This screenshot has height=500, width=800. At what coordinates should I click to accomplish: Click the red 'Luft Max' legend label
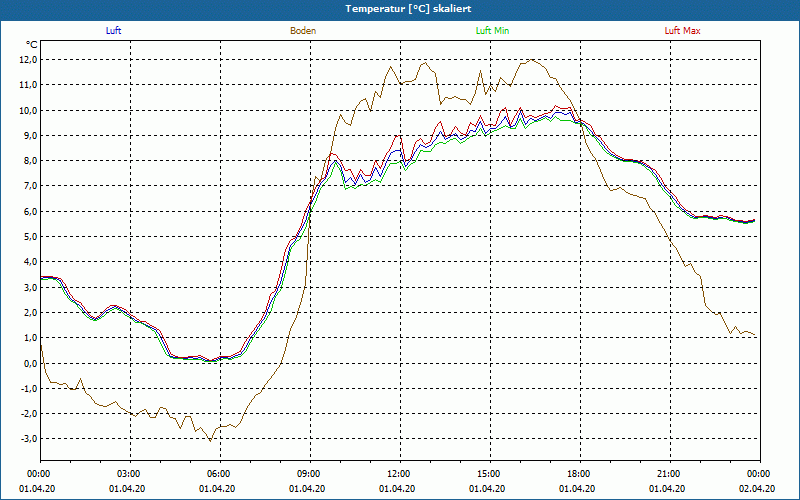point(682,31)
